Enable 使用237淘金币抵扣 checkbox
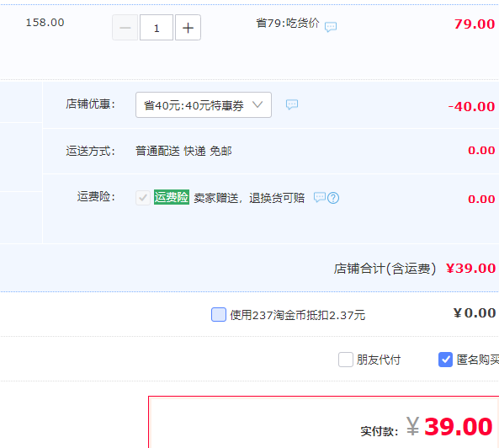This screenshot has width=499, height=448. [219, 315]
